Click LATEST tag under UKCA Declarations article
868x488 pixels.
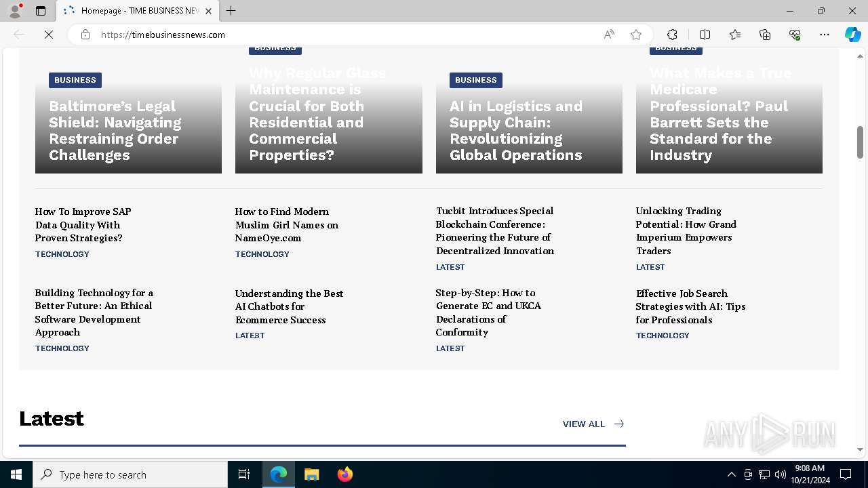[450, 348]
